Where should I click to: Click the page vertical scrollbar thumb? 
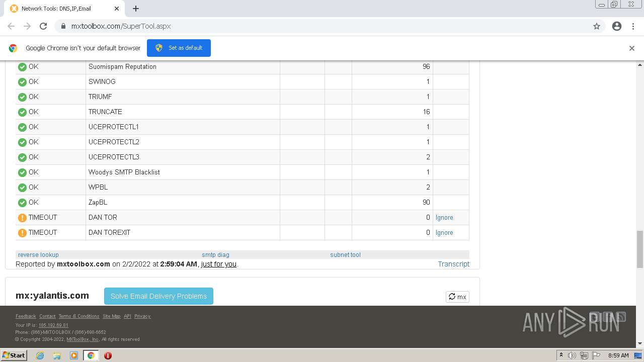[x=640, y=250]
